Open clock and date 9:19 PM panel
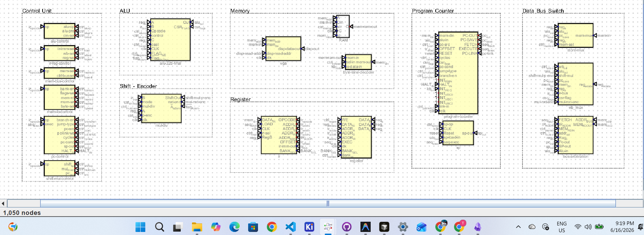This screenshot has width=644, height=235. point(622,227)
